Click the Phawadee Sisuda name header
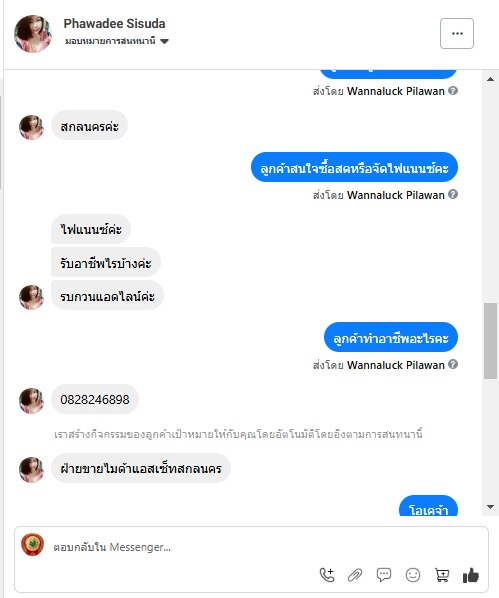Screen dimensions: 499x598 (114, 24)
